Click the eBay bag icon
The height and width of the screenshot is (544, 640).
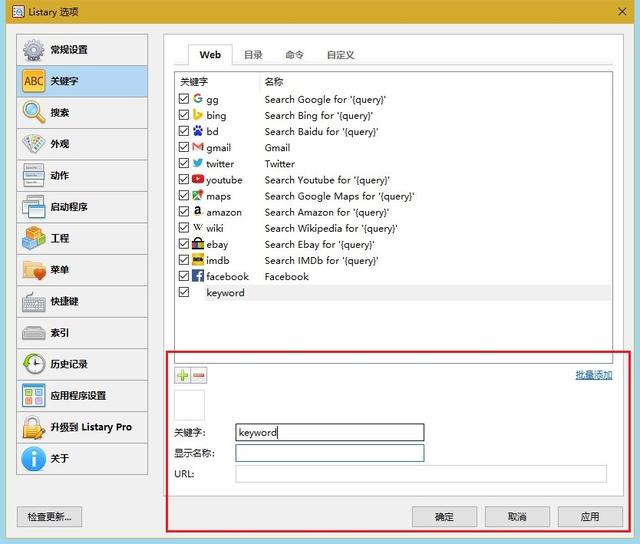198,243
